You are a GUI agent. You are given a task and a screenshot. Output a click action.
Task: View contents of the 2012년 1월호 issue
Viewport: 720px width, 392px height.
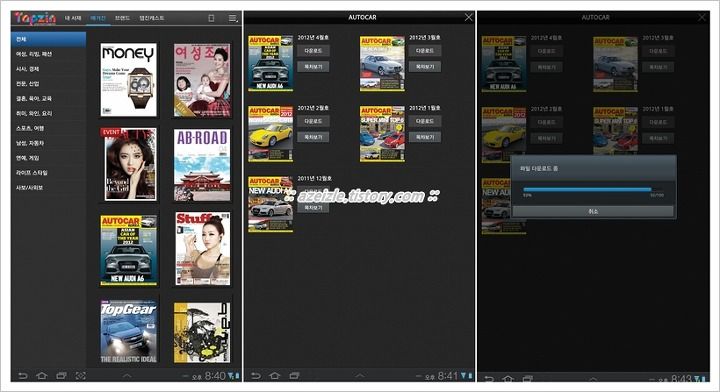point(425,137)
